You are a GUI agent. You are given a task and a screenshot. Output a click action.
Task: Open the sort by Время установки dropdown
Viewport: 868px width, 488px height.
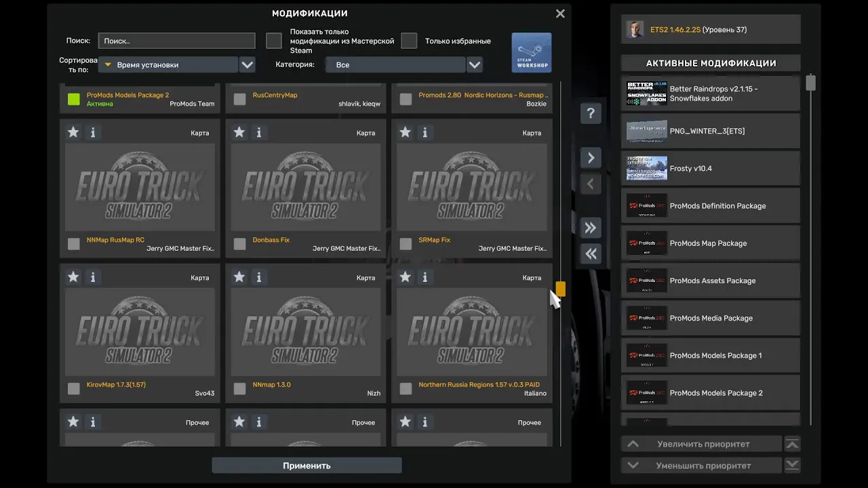pyautogui.click(x=168, y=65)
